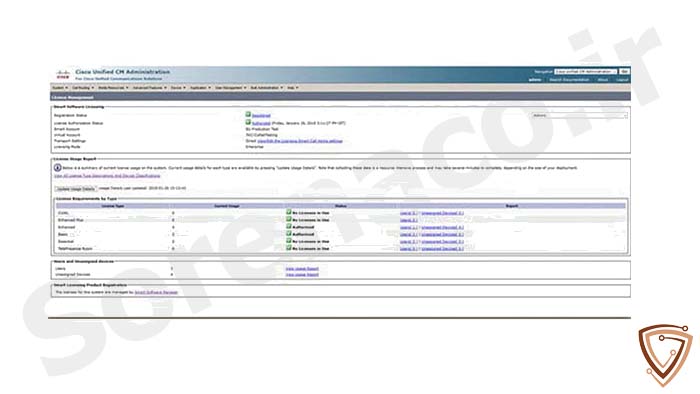Image resolution: width=700 pixels, height=394 pixels.
Task: Click the green status icon in CUWL row
Action: pyautogui.click(x=289, y=212)
